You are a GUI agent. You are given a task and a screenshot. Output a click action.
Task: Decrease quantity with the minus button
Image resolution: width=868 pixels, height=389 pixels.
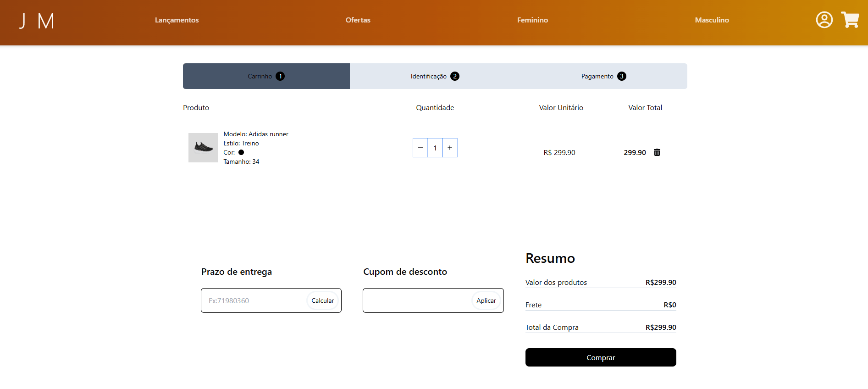(420, 148)
